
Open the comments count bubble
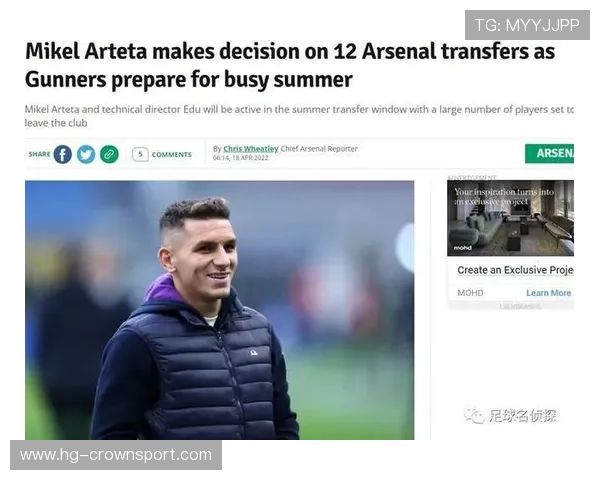(x=140, y=154)
